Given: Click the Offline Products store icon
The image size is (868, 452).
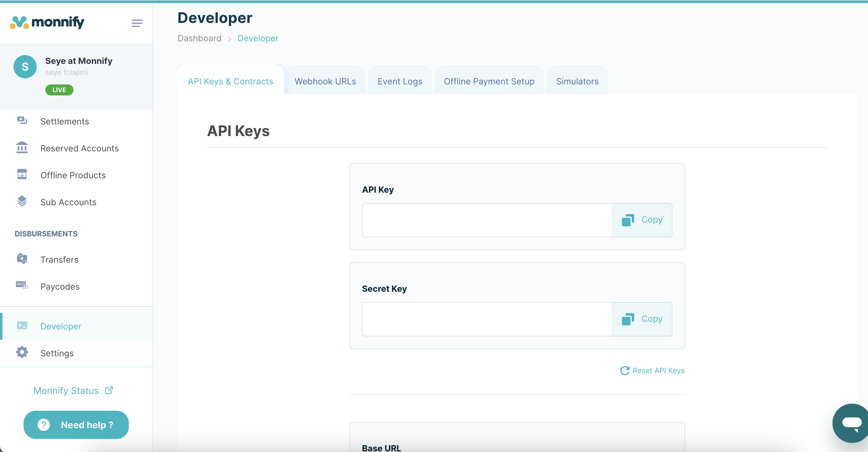Looking at the screenshot, I should pos(22,174).
